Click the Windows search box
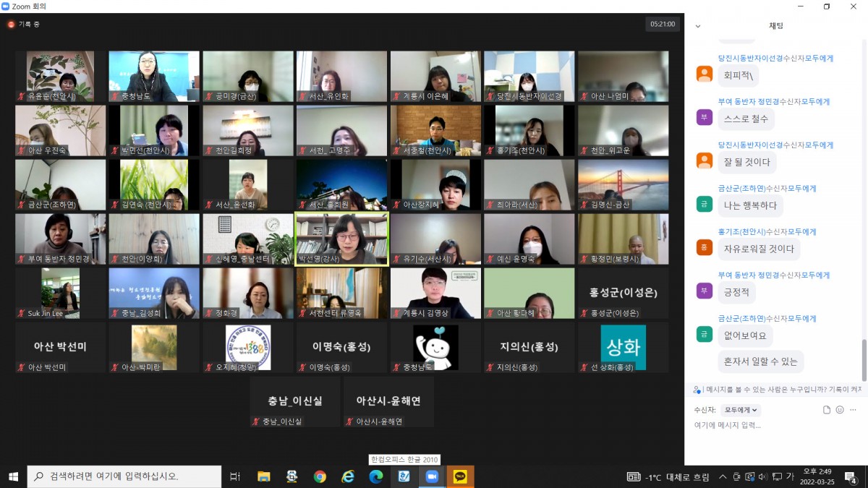 [124, 476]
